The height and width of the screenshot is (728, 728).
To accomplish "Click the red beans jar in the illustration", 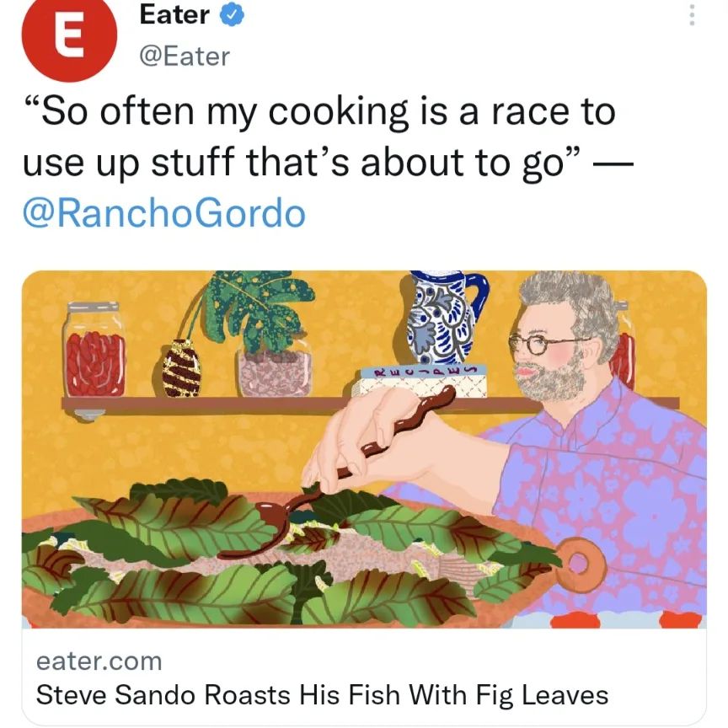I will coord(94,349).
